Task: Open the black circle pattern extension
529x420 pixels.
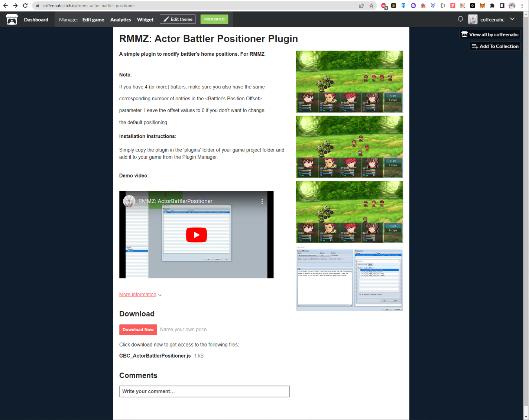Action: [x=473, y=6]
